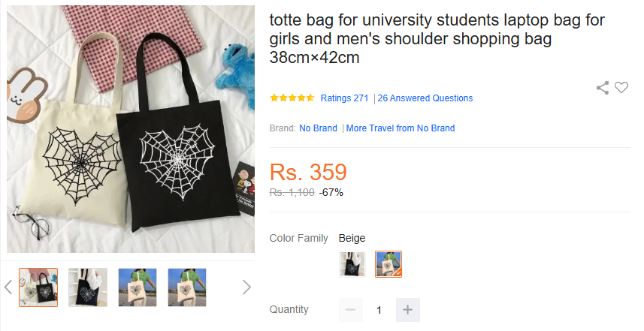
Task: Select fourth thumbnail with black bag model
Action: click(187, 287)
